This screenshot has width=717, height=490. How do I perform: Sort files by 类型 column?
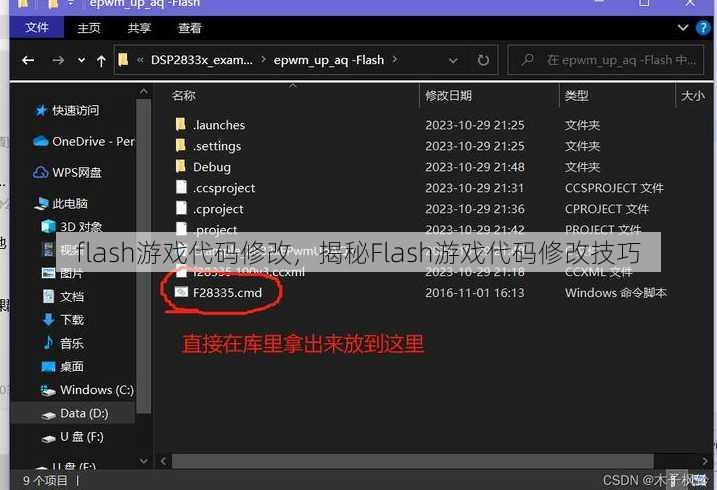576,96
